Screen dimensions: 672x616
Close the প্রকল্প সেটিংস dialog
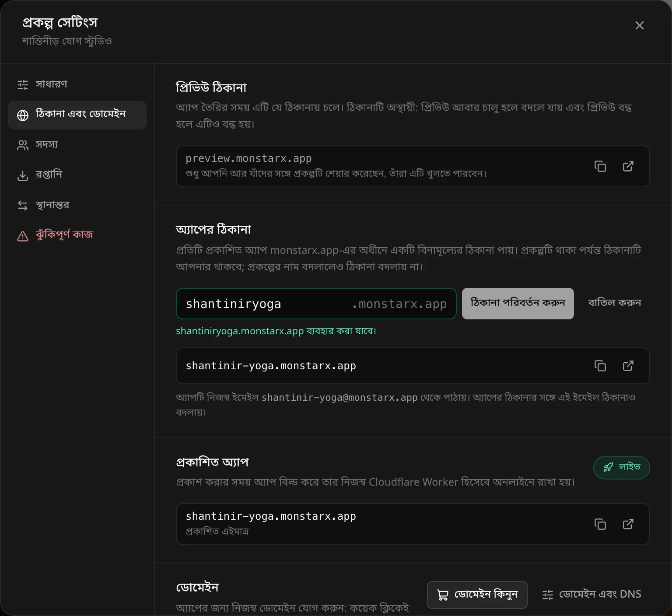pyautogui.click(x=639, y=25)
